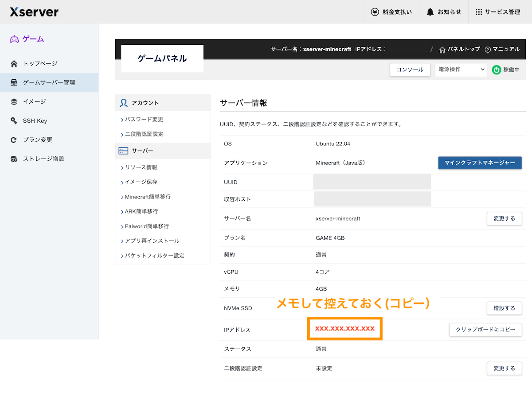Copy the IP address with クリップボードにコピー

[485, 330]
